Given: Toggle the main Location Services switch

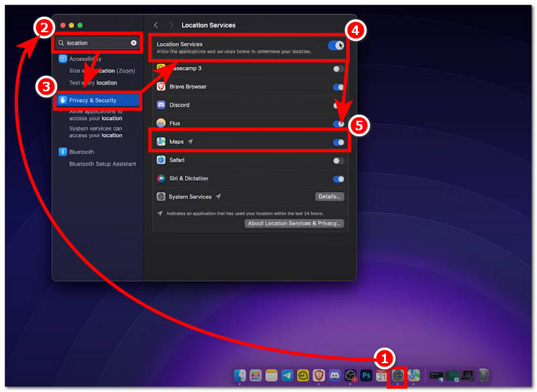Looking at the screenshot, I should [336, 46].
